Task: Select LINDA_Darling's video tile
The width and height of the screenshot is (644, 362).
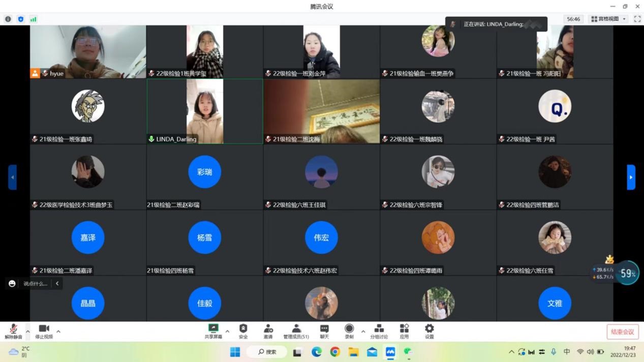Action: tap(204, 111)
